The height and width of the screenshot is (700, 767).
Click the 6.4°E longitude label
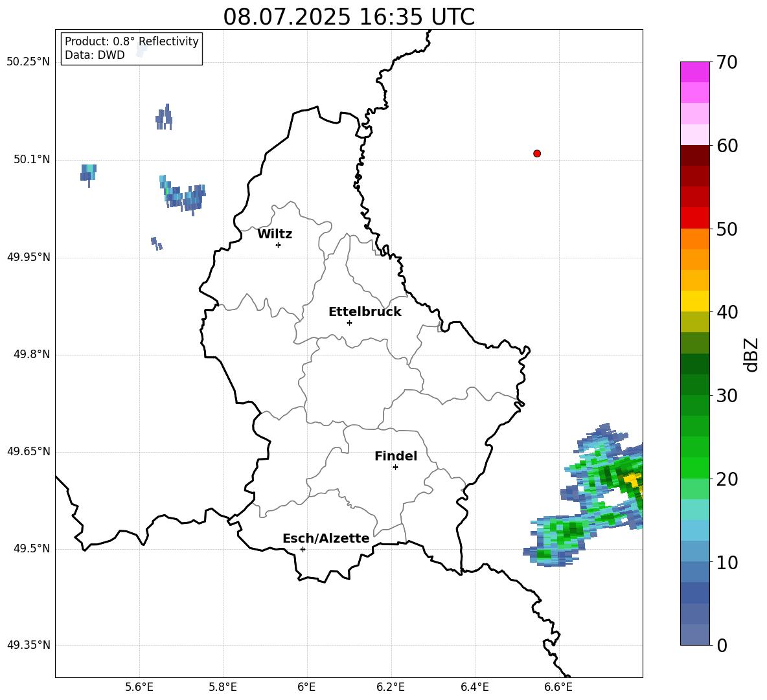coord(474,687)
